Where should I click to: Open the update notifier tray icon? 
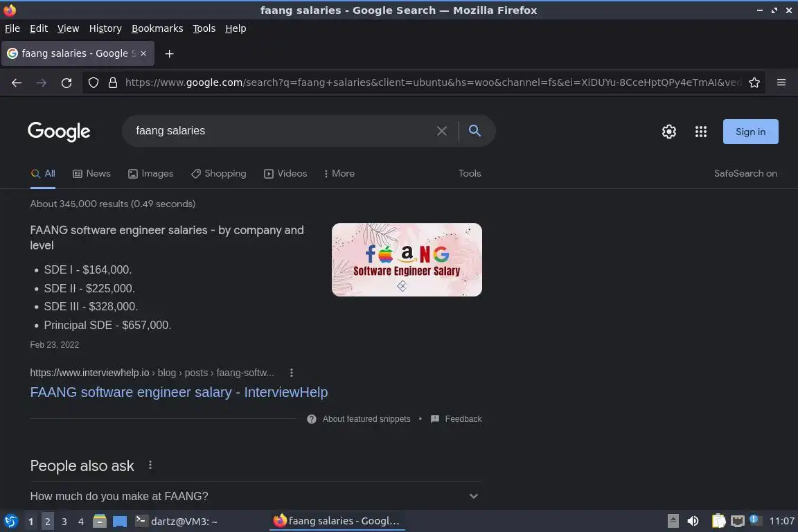point(755,520)
